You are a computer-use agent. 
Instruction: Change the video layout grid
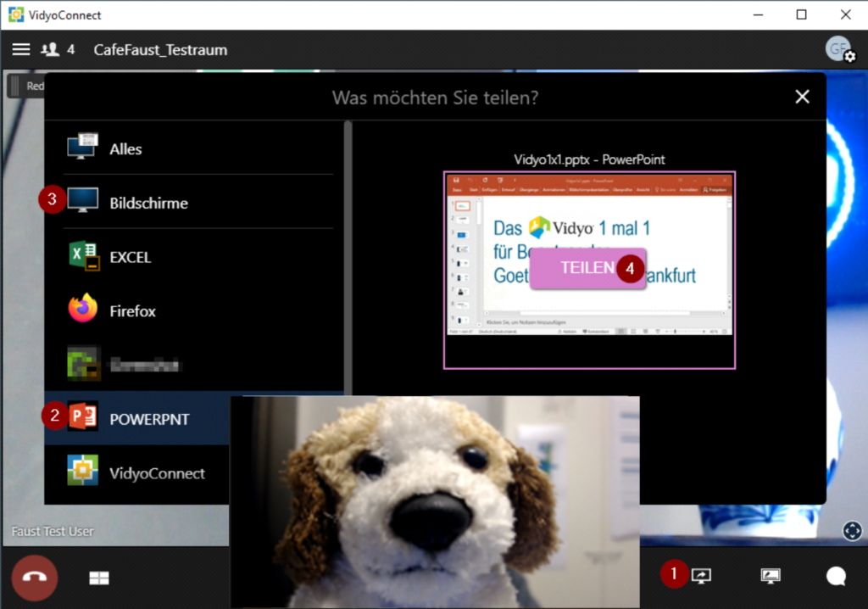[99, 578]
